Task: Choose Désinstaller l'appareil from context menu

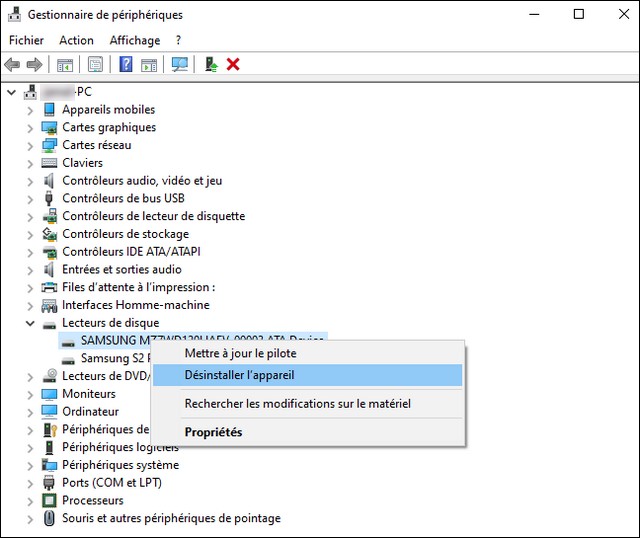Action: click(239, 375)
